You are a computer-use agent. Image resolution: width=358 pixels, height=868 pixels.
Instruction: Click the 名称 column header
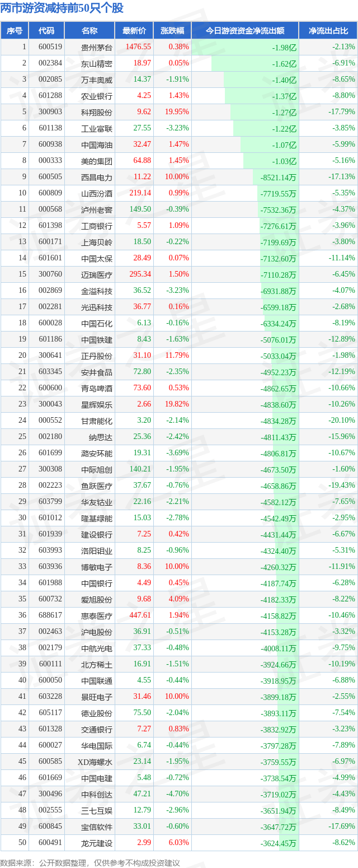89,31
